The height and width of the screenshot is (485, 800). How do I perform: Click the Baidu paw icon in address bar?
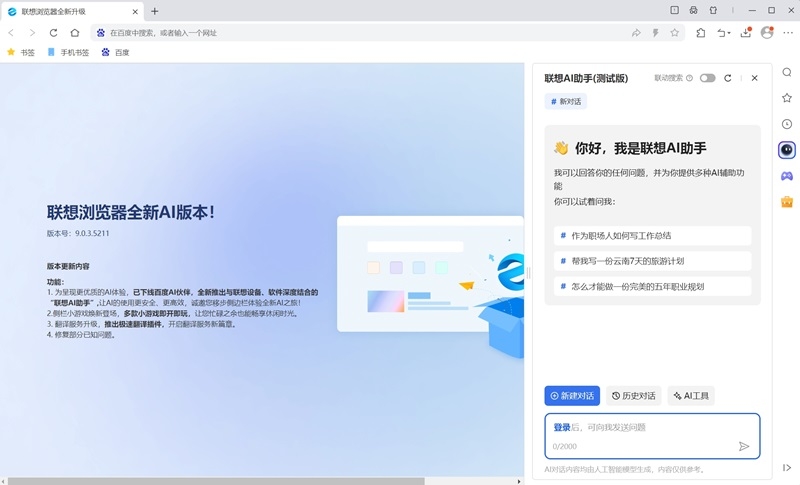pos(101,33)
